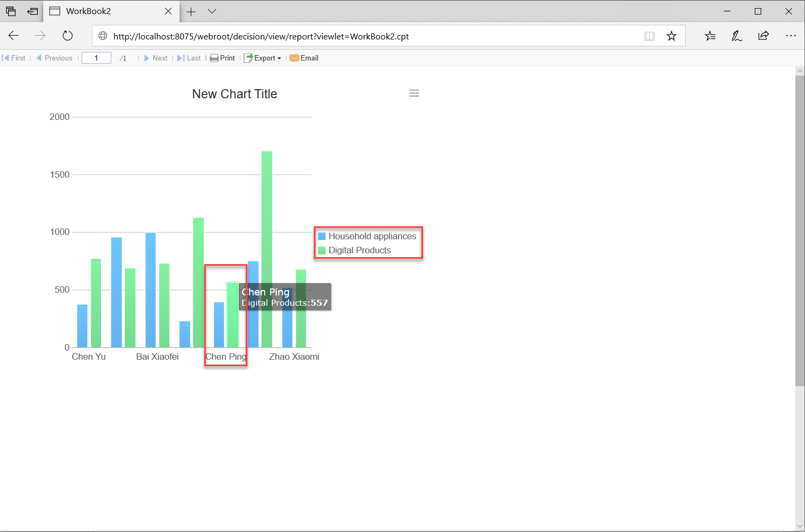The width and height of the screenshot is (805, 532).
Task: Toggle the Digital Products legend item
Action: tap(360, 250)
